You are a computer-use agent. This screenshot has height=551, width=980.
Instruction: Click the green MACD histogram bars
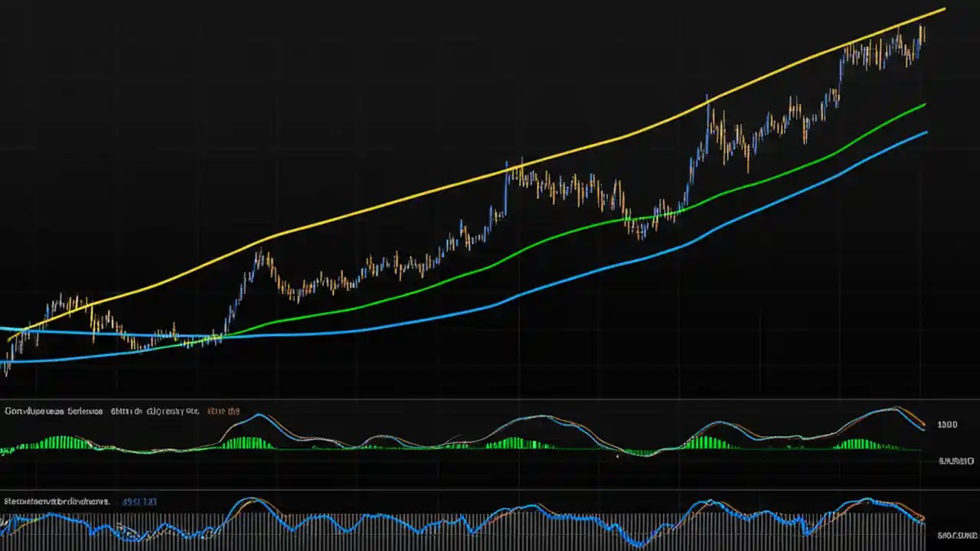pos(245,440)
